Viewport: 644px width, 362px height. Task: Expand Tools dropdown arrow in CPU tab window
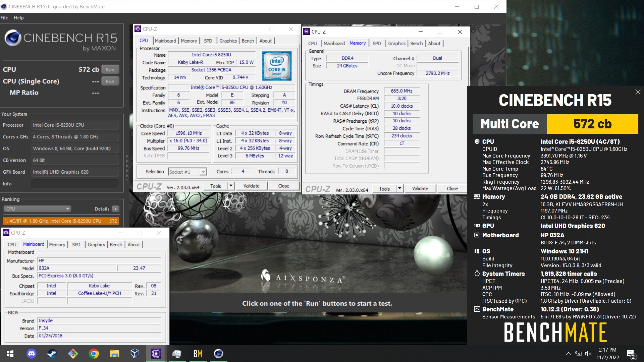tap(231, 186)
